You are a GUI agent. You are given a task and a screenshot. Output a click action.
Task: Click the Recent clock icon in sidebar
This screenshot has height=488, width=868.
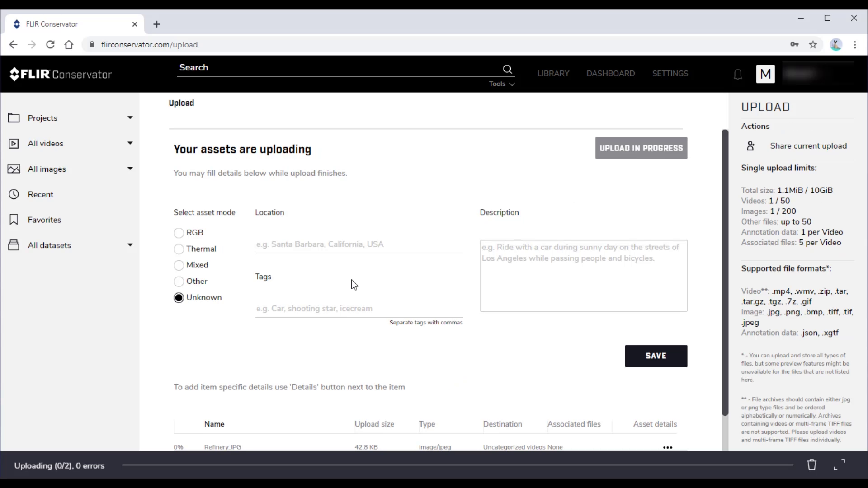[14, 194]
